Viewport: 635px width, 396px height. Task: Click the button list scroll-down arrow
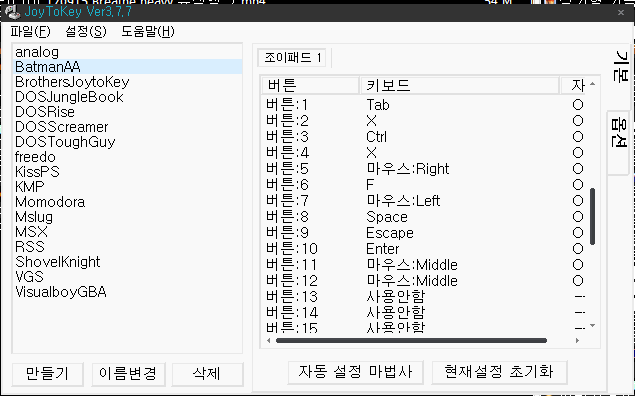pos(592,326)
